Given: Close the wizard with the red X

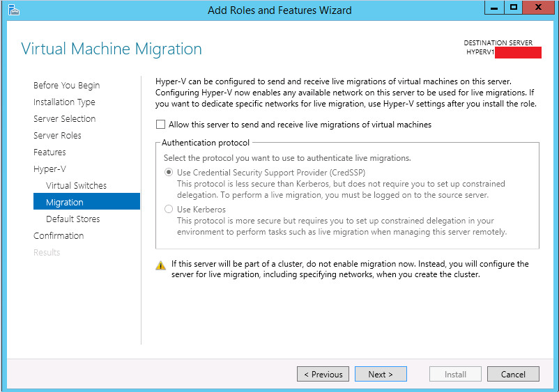Looking at the screenshot, I should coord(538,8).
